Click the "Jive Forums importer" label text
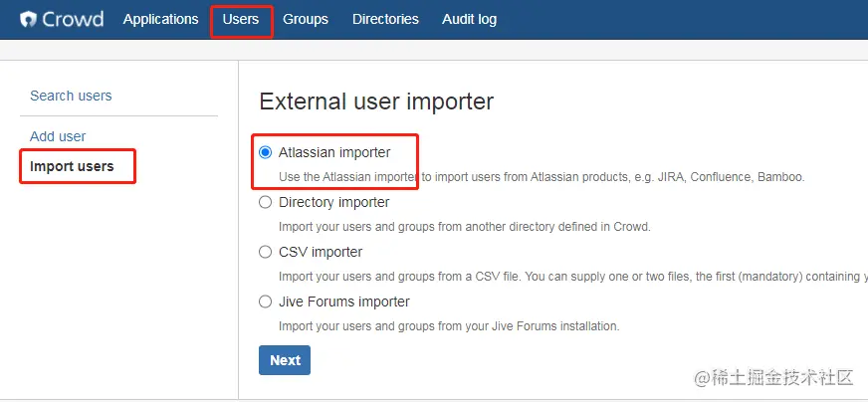The image size is (868, 402). [x=343, y=301]
